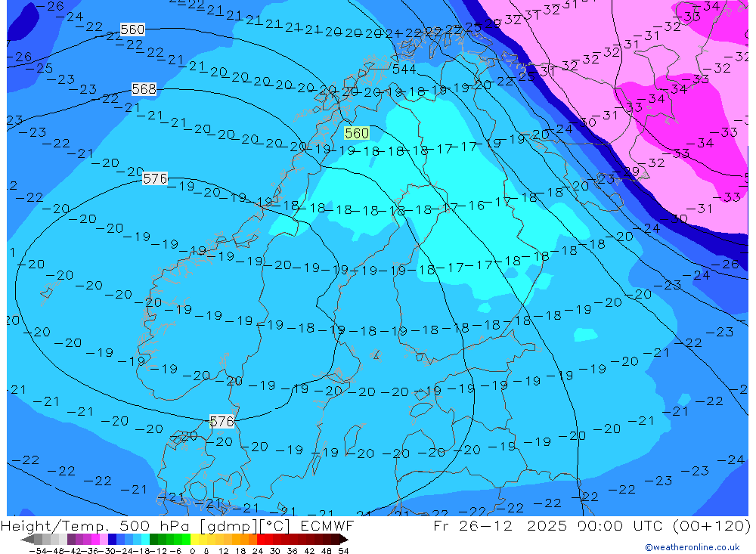Click the yellow-highlighted 576 label over Denmark
Image resolution: width=756 pixels, height=554 pixels.
click(222, 422)
